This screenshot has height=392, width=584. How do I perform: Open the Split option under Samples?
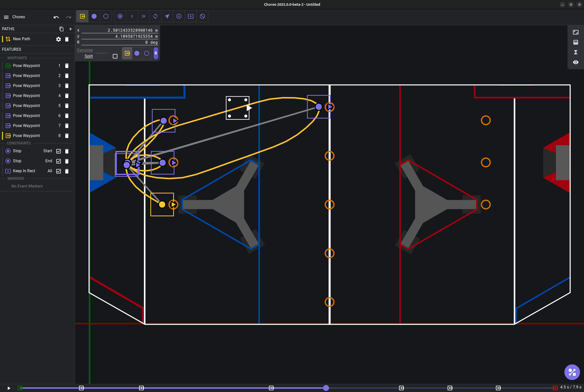89,56
